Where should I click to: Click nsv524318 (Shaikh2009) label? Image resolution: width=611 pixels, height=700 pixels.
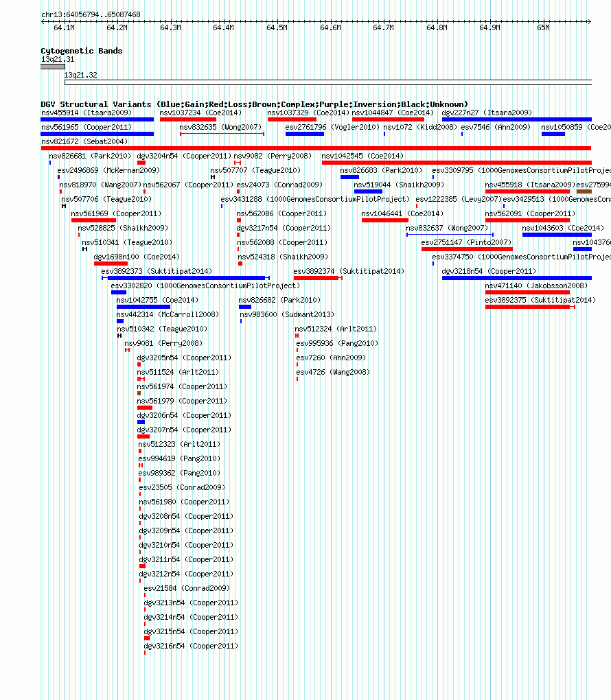pos(283,257)
